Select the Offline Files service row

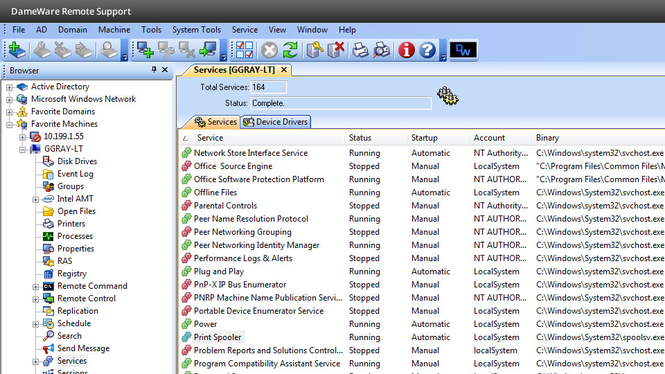(x=422, y=193)
